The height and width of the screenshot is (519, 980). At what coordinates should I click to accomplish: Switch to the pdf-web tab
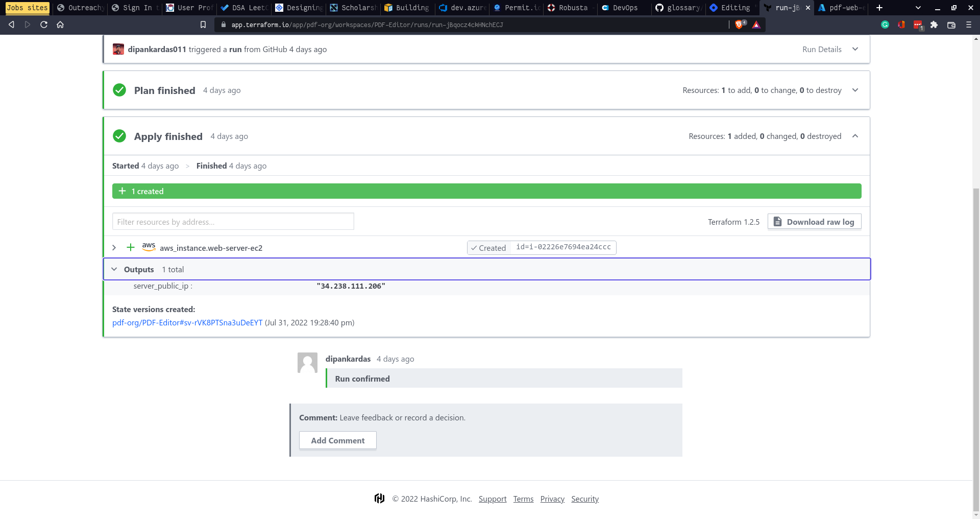click(841, 8)
